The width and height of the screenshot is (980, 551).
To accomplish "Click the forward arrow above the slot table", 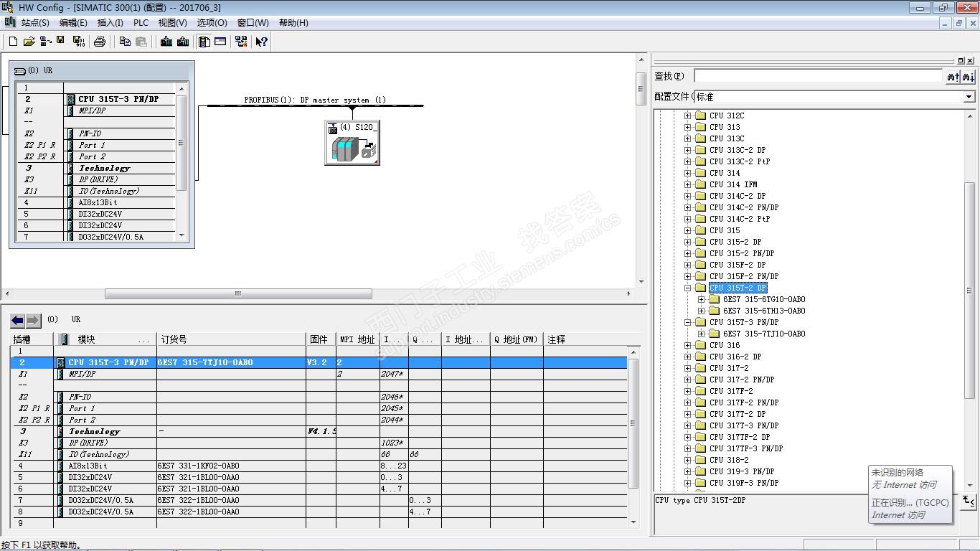I will 33,320.
